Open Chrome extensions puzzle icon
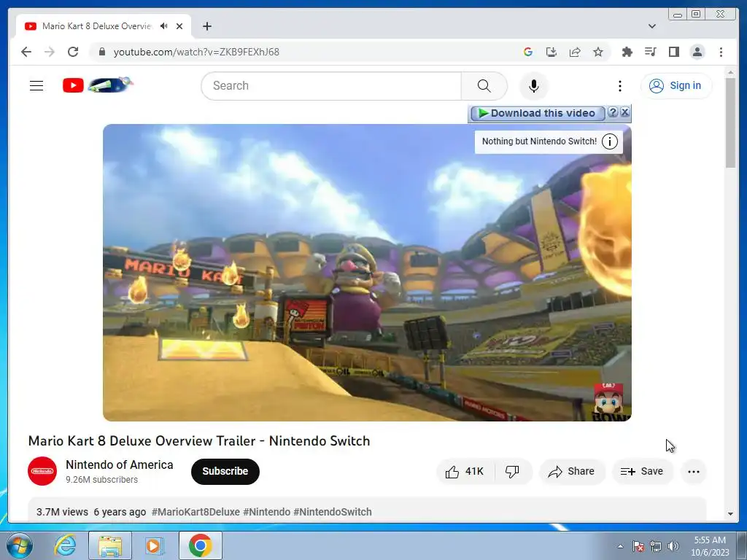This screenshot has height=560, width=747. tap(627, 52)
